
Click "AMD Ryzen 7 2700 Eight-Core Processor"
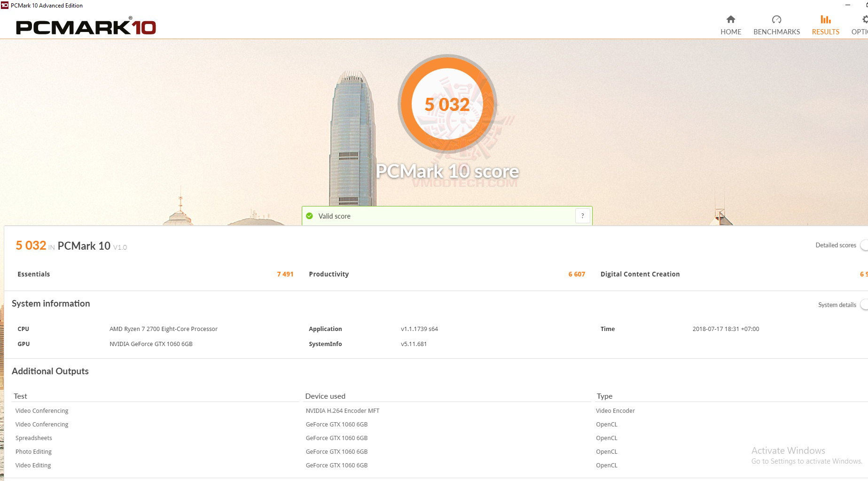point(164,329)
